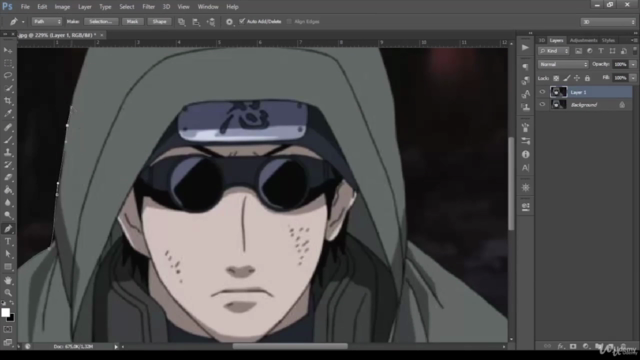Select the Clone Stamp tool

pos(8,152)
